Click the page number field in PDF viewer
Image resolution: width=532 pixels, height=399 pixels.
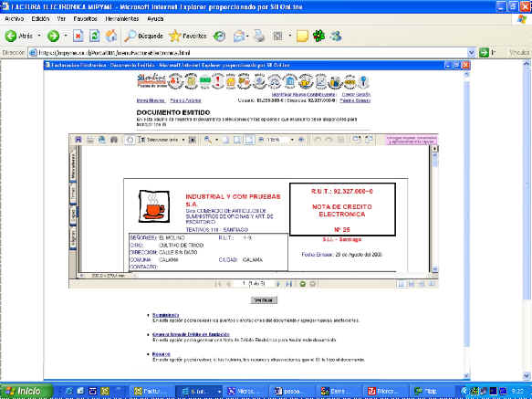(x=253, y=284)
